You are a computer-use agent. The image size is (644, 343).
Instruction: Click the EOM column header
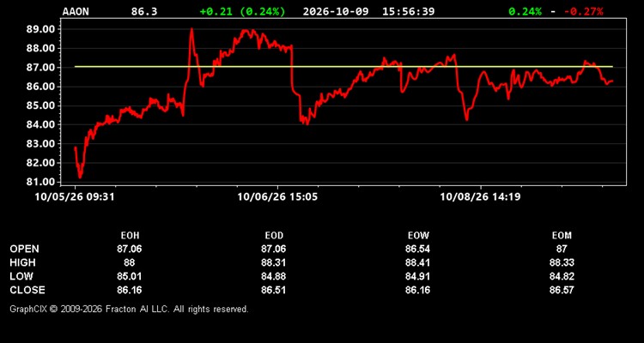(562, 236)
